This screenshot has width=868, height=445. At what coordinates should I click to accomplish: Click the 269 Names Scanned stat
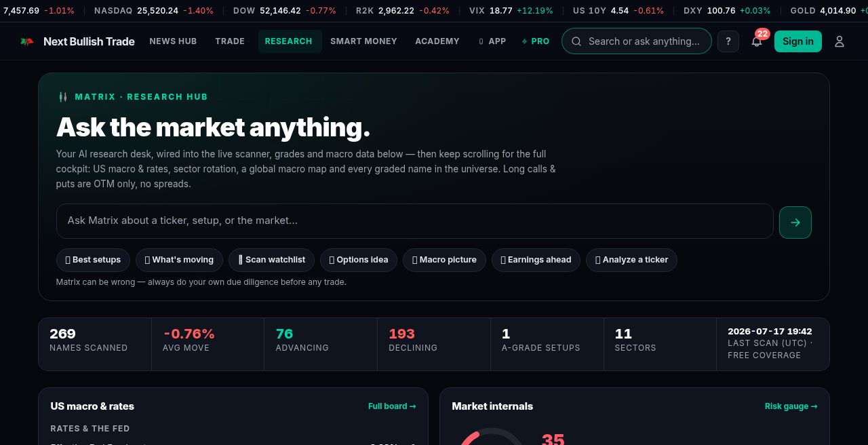pos(95,344)
